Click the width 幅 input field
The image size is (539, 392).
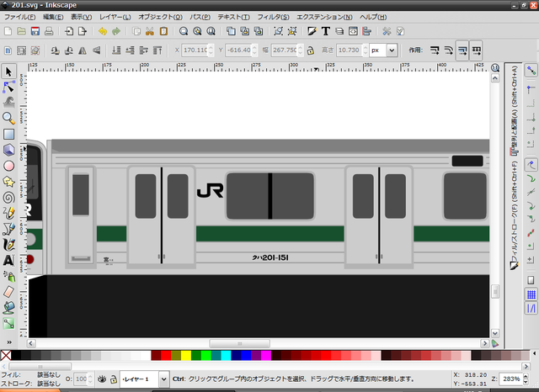(x=284, y=50)
